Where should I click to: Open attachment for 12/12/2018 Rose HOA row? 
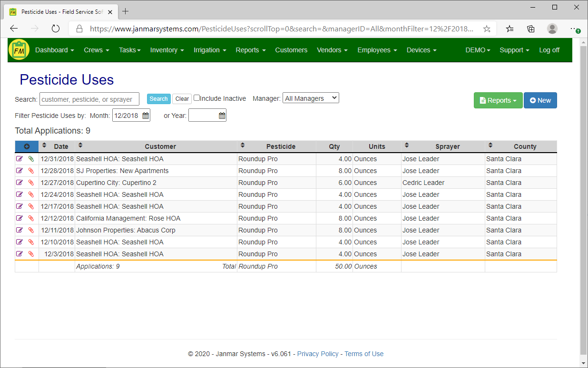[31, 218]
